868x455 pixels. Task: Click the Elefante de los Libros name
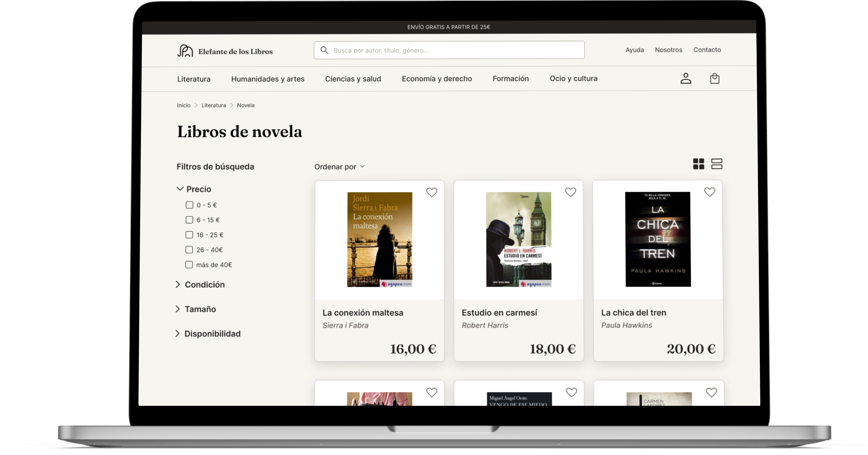235,52
